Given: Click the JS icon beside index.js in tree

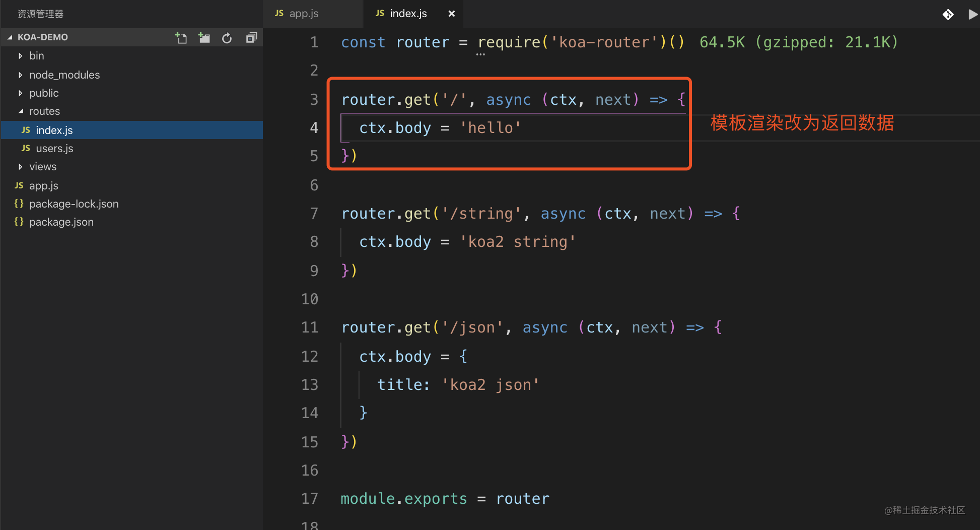Looking at the screenshot, I should tap(26, 130).
